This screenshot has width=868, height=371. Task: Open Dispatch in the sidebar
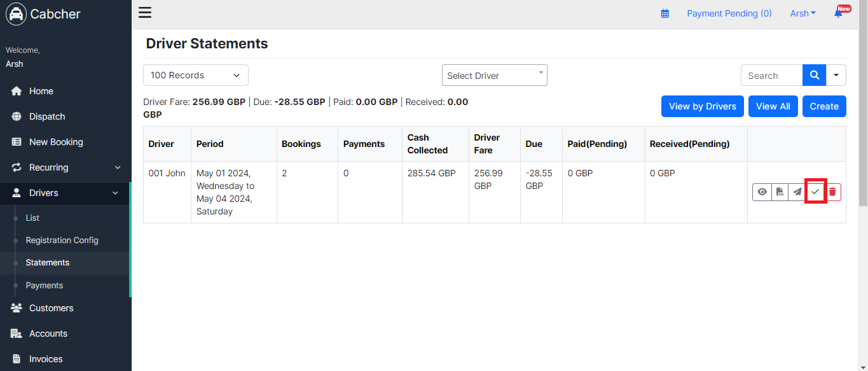click(47, 116)
